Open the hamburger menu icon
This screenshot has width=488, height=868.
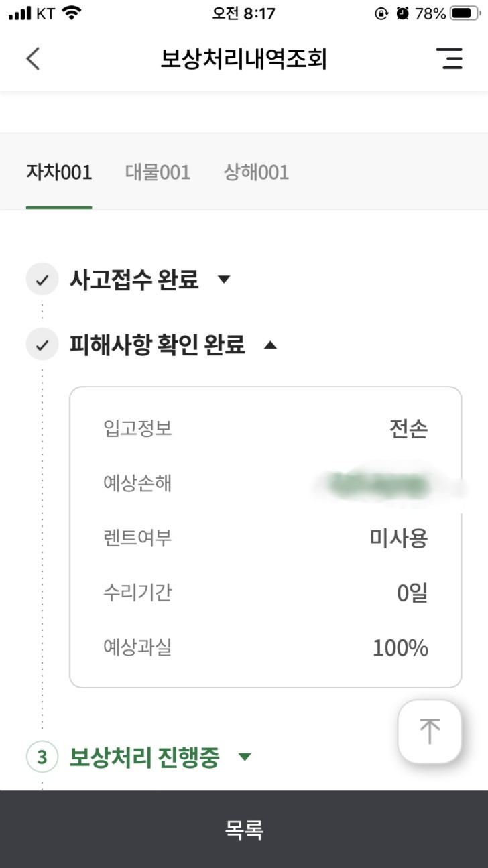(449, 58)
